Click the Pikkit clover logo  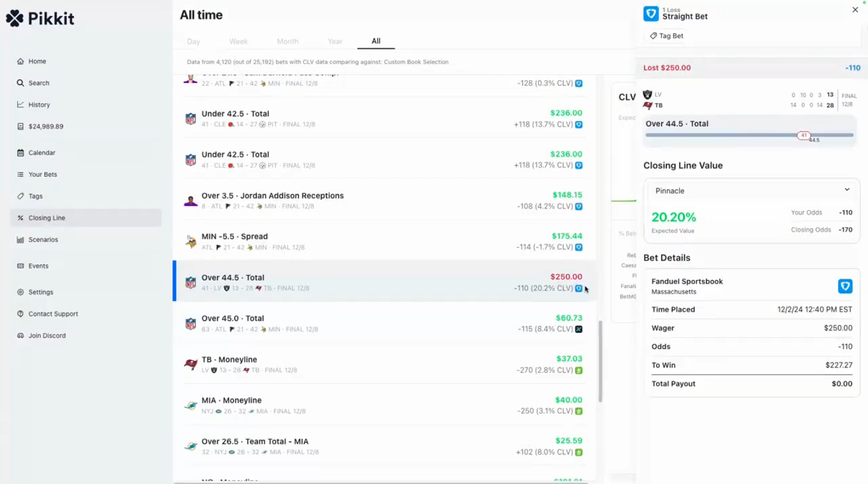[15, 18]
